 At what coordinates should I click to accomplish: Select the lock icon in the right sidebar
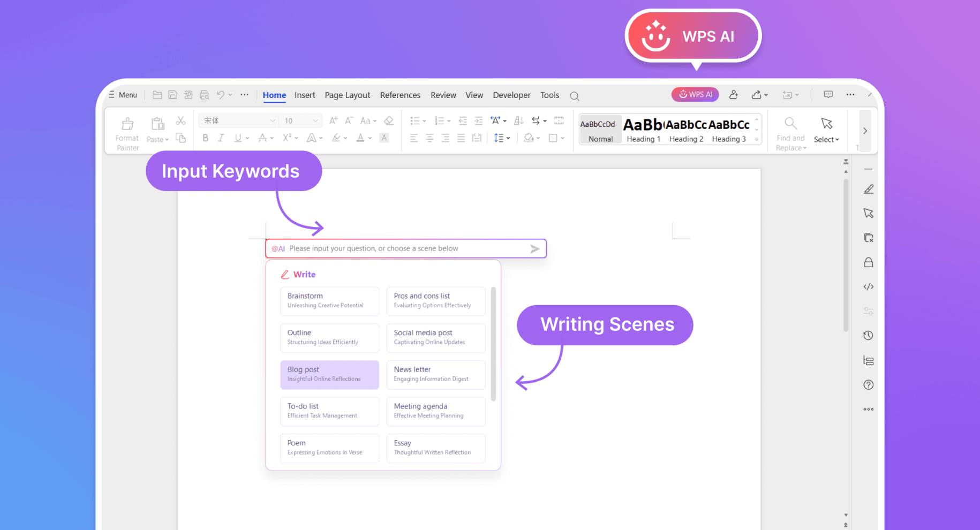(x=868, y=262)
